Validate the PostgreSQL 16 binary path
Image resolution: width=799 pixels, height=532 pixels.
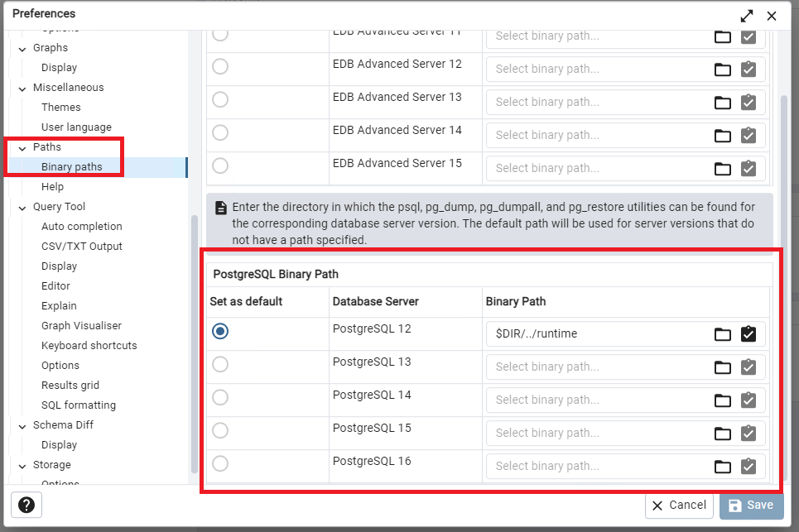[748, 467]
